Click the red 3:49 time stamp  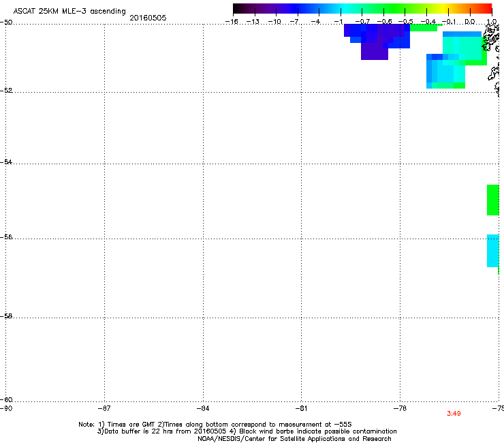tap(454, 414)
